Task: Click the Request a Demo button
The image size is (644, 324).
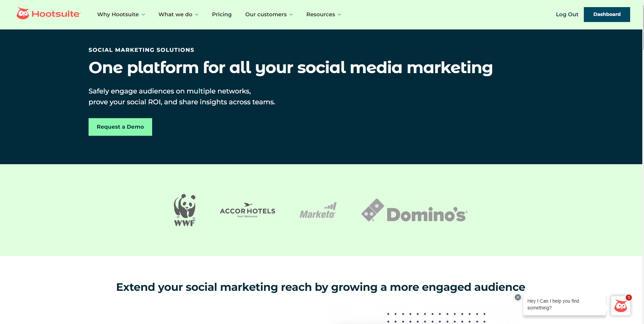Action: coord(120,127)
